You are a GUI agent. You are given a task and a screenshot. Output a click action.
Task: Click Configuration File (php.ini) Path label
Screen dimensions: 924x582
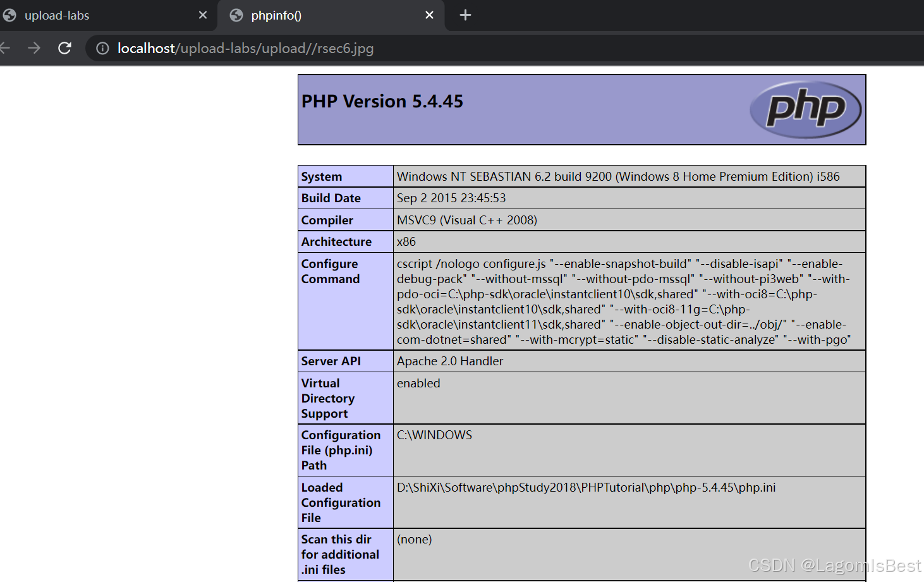click(341, 450)
